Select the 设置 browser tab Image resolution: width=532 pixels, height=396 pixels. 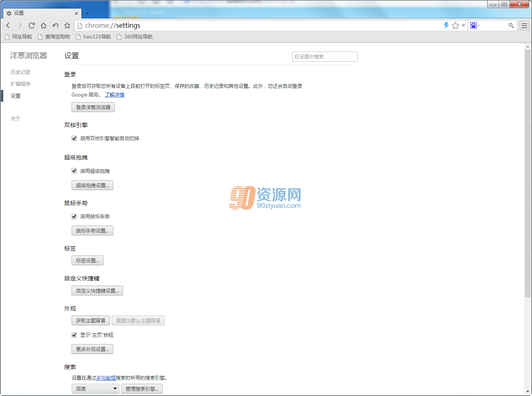pos(42,13)
